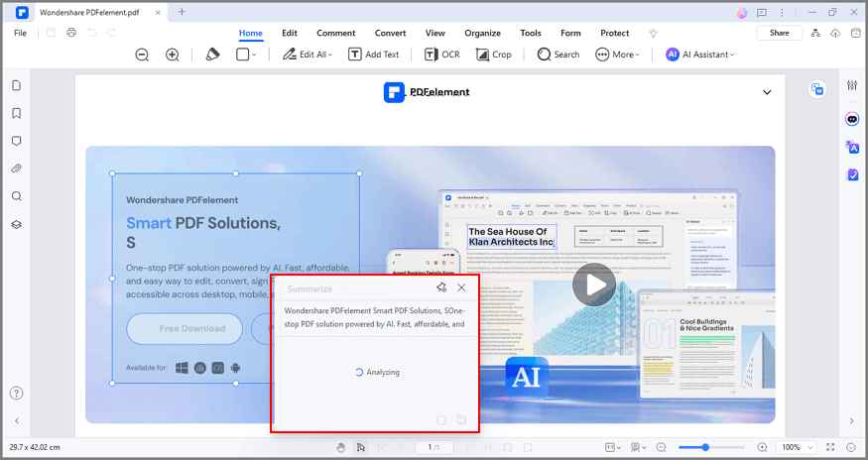Viewport: 868px width, 460px height.
Task: Open the translate sidebar icon
Action: click(x=852, y=148)
